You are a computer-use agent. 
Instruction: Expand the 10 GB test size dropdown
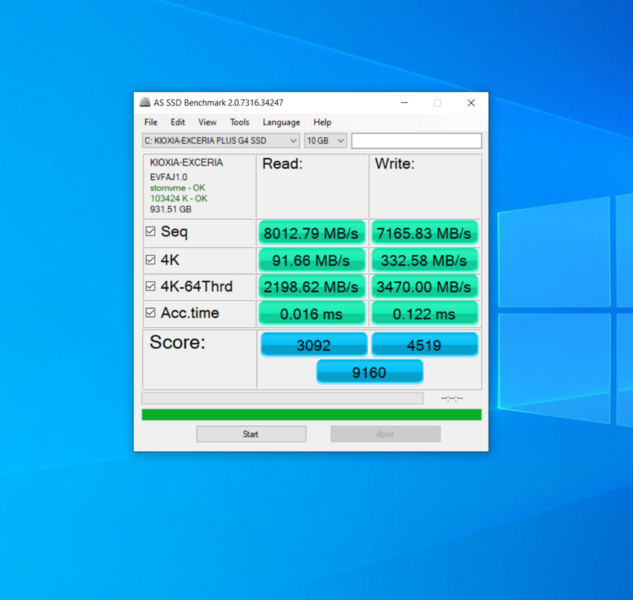pyautogui.click(x=325, y=141)
